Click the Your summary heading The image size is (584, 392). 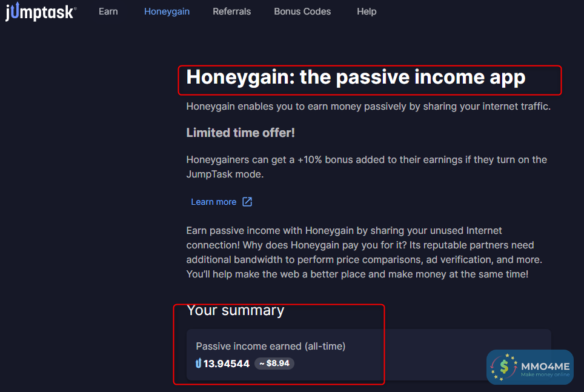236,310
